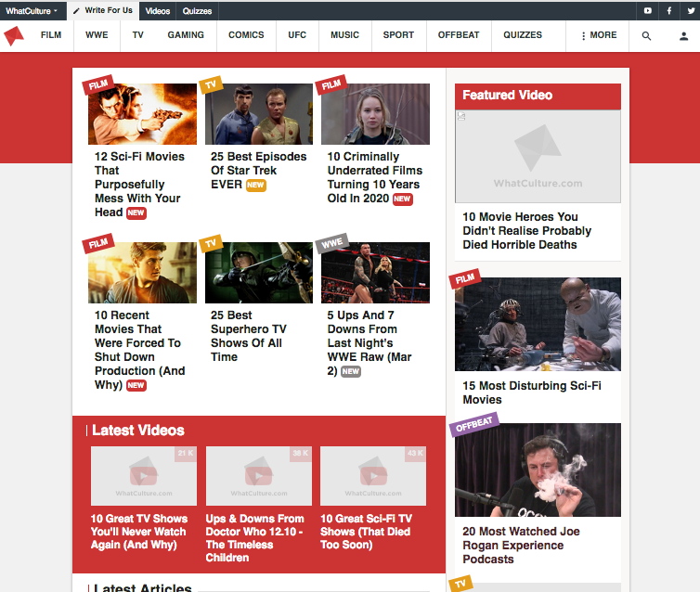Open article 5 Ups And 7 Downs From WWE Raw
This screenshot has width=700, height=592.
369,342
